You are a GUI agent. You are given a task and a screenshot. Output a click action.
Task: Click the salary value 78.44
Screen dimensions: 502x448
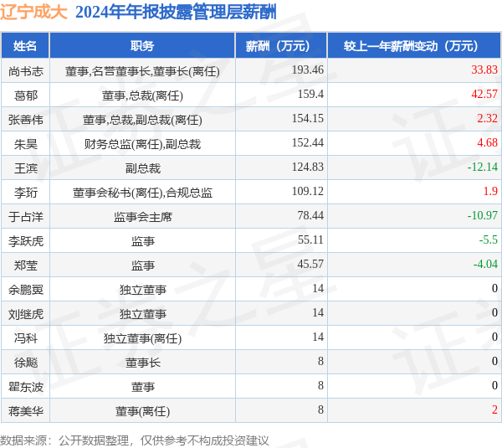pyautogui.click(x=310, y=216)
